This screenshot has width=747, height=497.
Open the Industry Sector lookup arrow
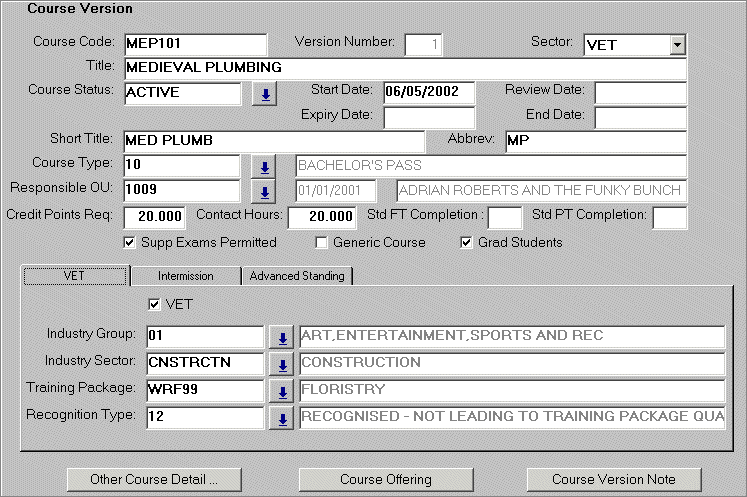(282, 363)
